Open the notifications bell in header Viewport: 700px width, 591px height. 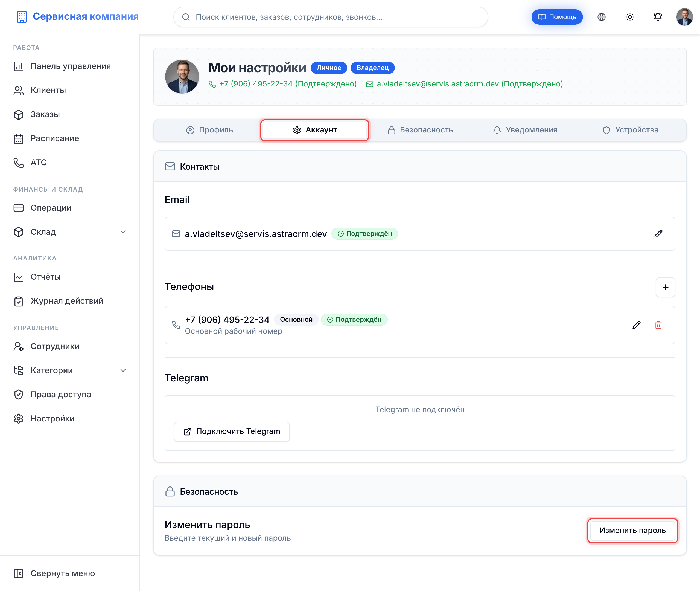point(658,17)
